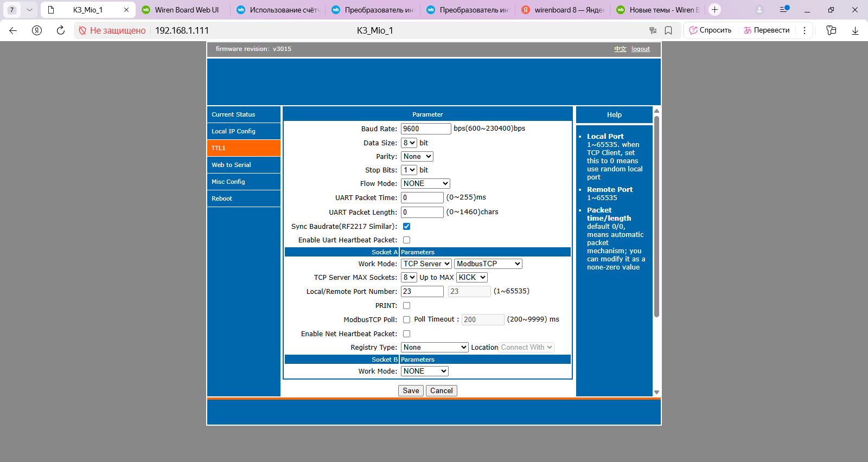Image resolution: width=868 pixels, height=462 pixels.
Task: Reload the page with refresh icon
Action: pyautogui.click(x=61, y=30)
